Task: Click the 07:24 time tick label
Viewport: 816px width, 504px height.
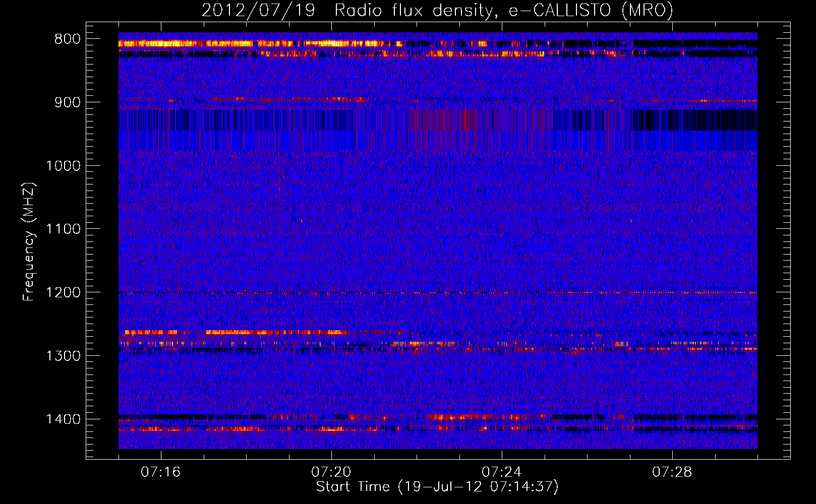Action: pyautogui.click(x=502, y=472)
